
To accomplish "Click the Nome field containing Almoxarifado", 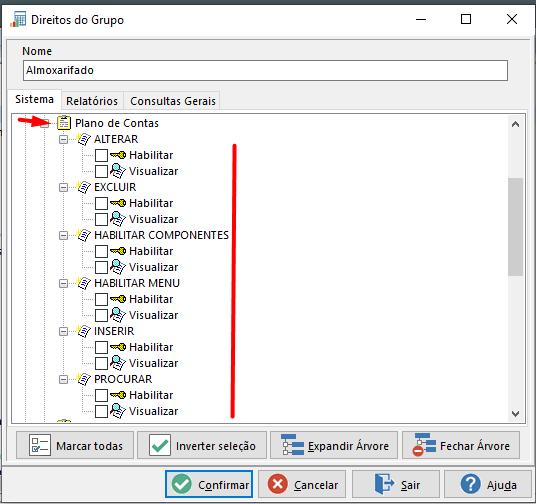I will coord(265,70).
